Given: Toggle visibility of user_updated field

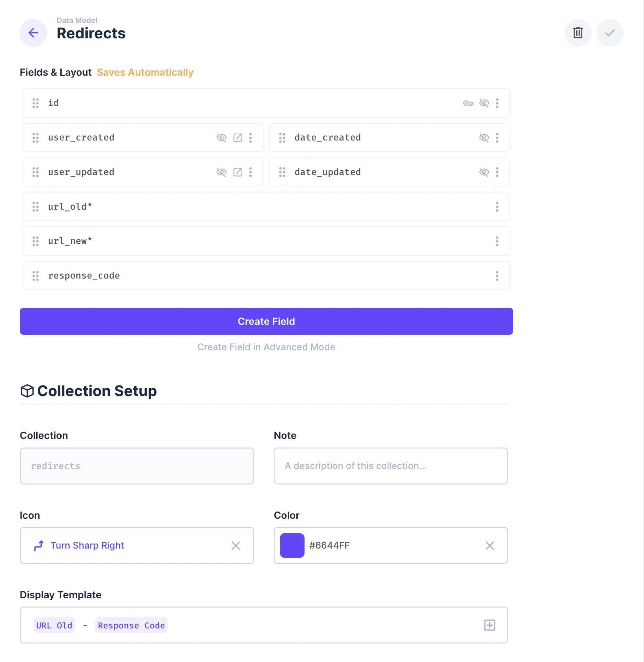Looking at the screenshot, I should click(x=222, y=172).
